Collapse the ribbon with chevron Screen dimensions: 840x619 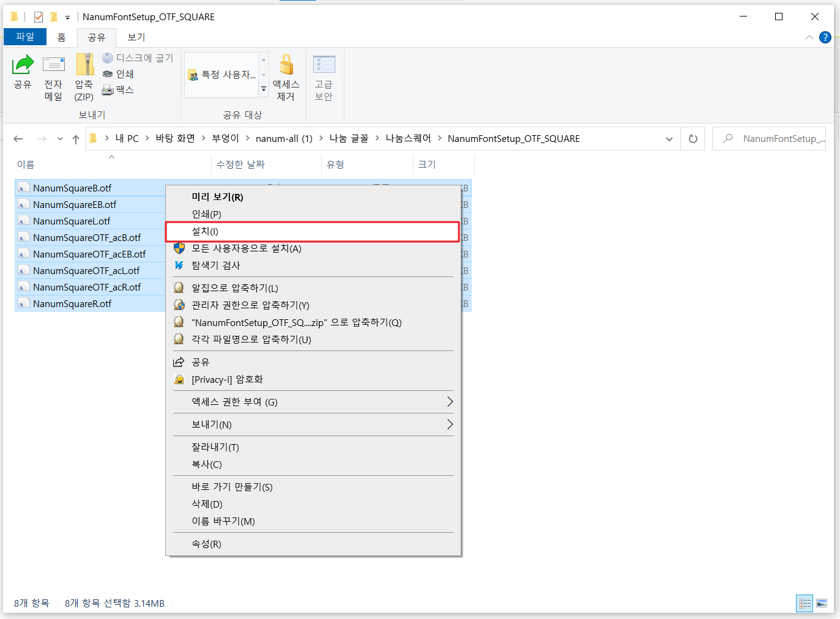(809, 37)
